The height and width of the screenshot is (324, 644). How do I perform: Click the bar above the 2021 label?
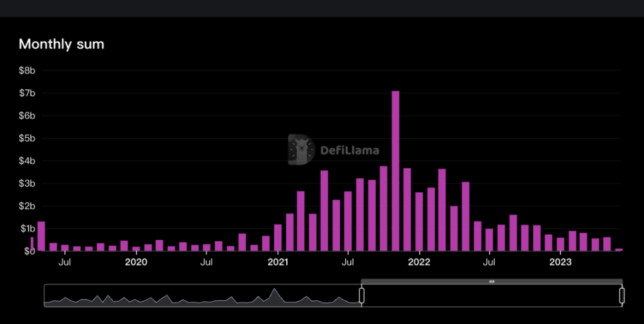click(278, 237)
